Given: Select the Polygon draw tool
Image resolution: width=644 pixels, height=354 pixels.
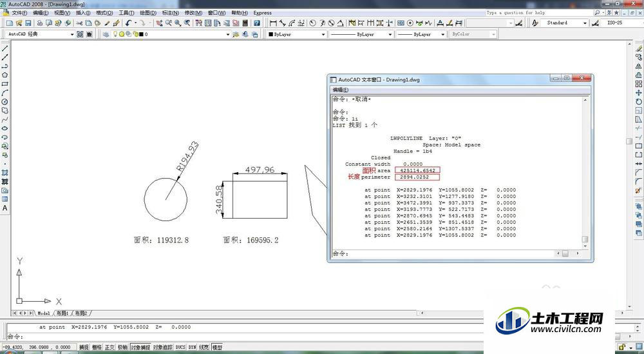Looking at the screenshot, I should 5,75.
